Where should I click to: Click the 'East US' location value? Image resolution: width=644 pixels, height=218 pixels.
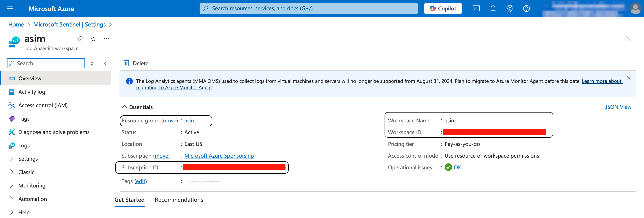point(193,144)
